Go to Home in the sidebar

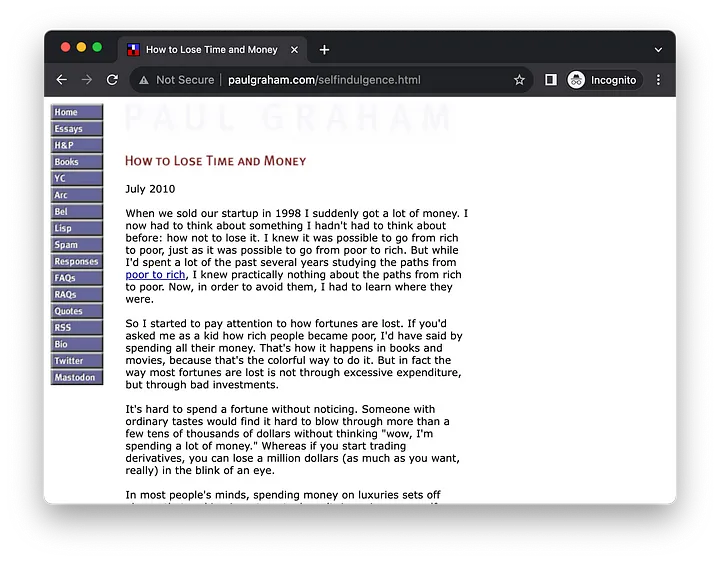77,112
